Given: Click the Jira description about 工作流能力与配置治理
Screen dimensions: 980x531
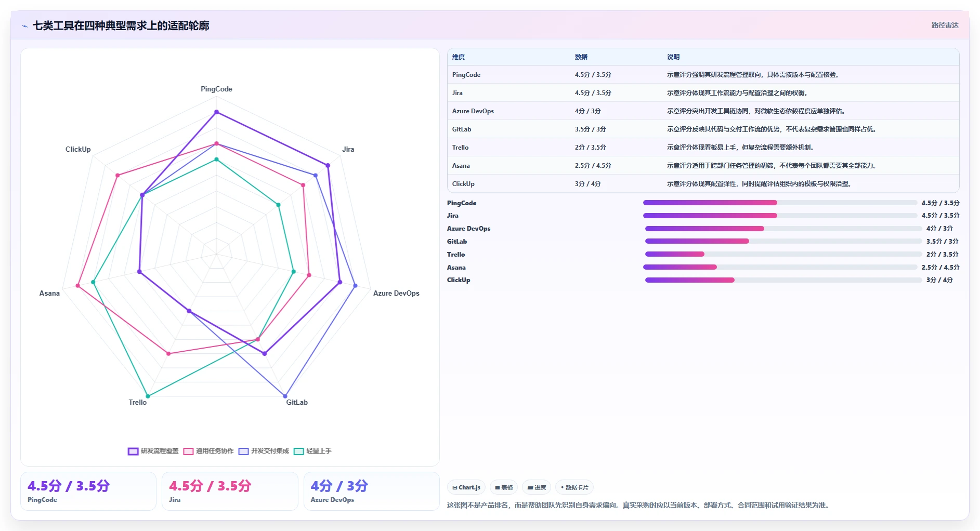Looking at the screenshot, I should [x=738, y=93].
